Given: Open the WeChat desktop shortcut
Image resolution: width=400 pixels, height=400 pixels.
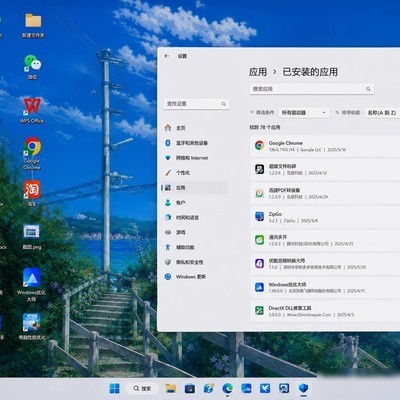Looking at the screenshot, I should pos(32,67).
